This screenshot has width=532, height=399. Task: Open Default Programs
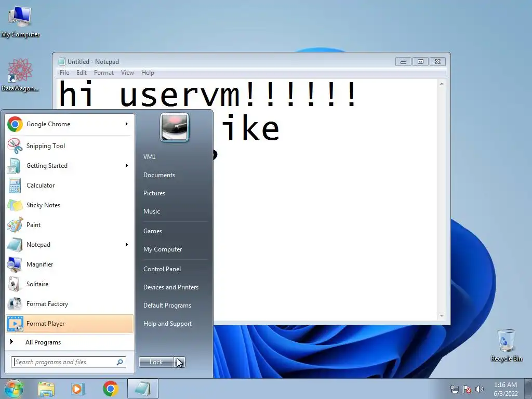167,305
